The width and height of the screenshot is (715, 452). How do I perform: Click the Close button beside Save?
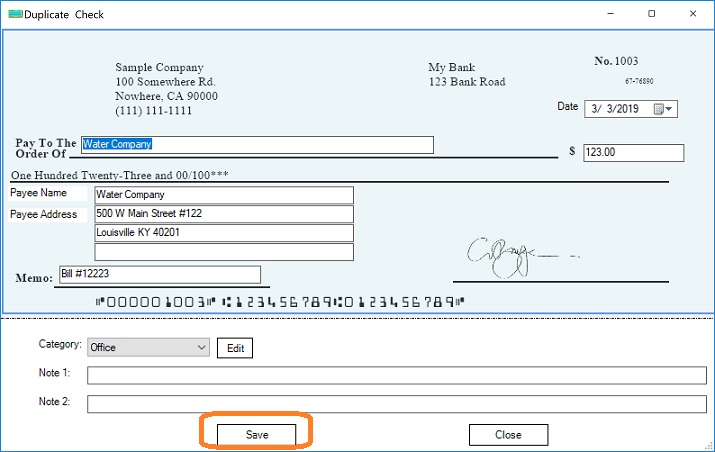(x=508, y=435)
